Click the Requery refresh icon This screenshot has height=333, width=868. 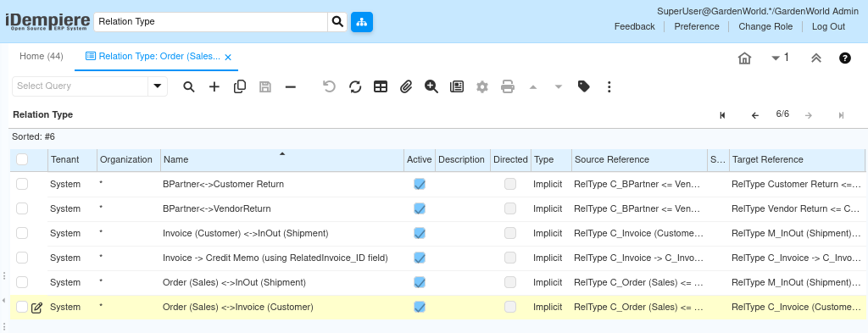pyautogui.click(x=355, y=86)
